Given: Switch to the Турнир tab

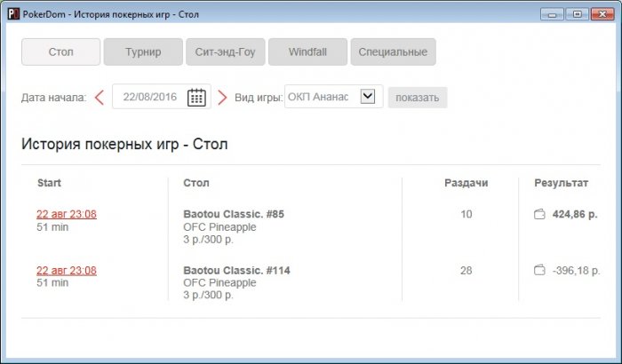Looking at the screenshot, I should 143,52.
